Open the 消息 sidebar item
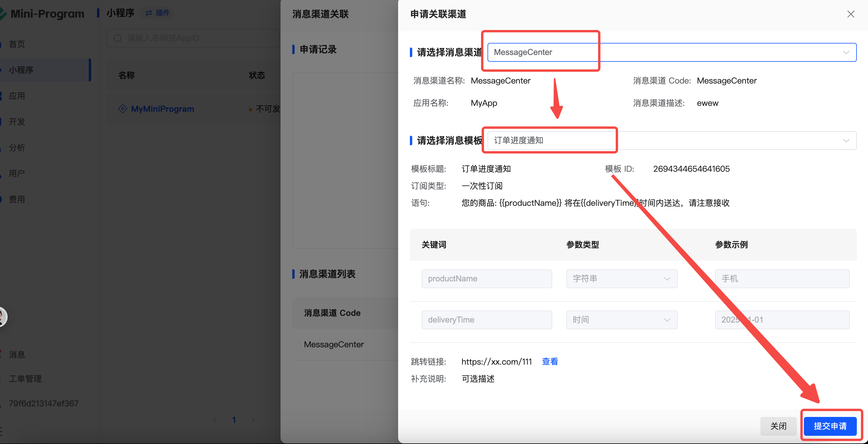868x444 pixels. 17,354
